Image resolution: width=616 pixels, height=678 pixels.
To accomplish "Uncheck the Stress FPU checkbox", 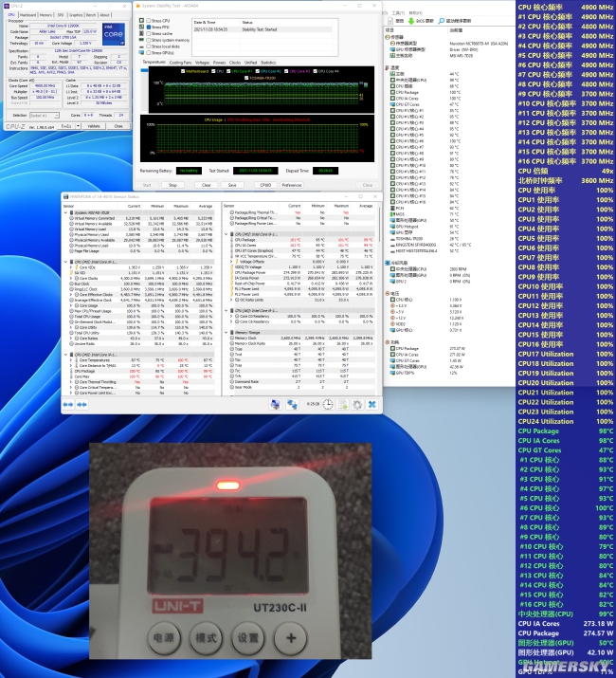I will [x=149, y=27].
